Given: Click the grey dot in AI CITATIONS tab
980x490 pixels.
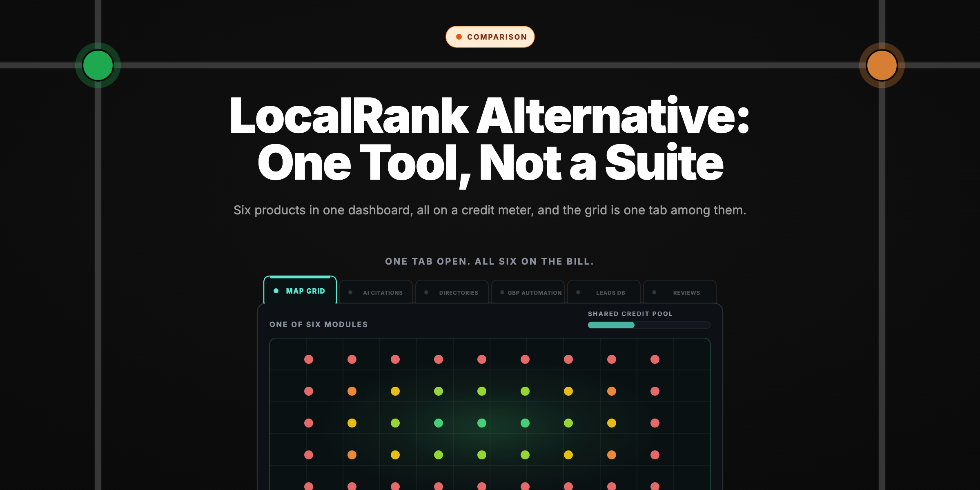Looking at the screenshot, I should pos(350,292).
